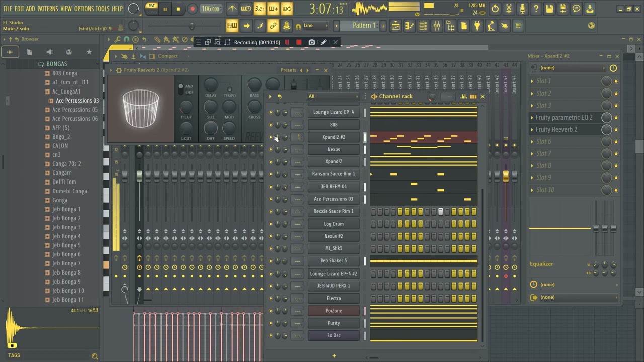This screenshot has height=362, width=644.
Task: Mute the 808 channel via its LED
Action: point(270,125)
